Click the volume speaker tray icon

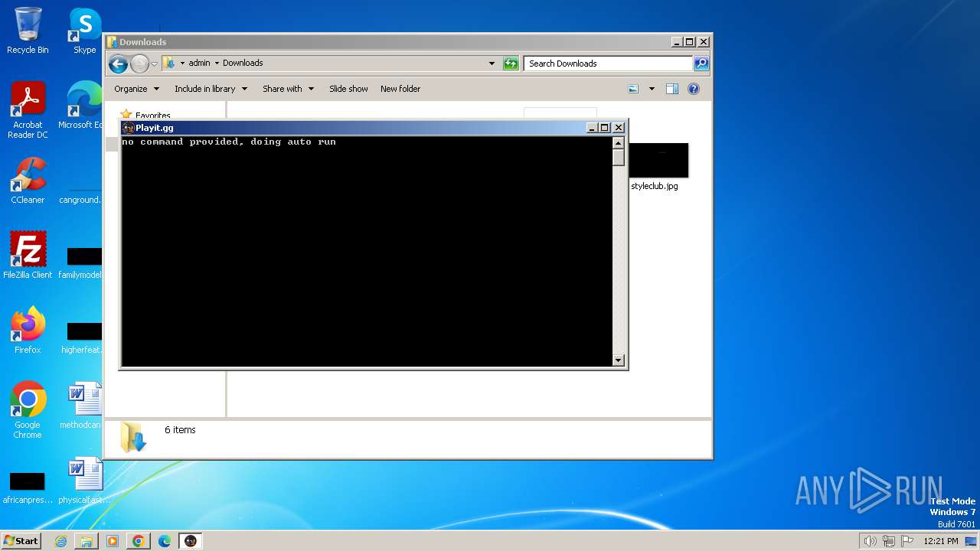(870, 541)
